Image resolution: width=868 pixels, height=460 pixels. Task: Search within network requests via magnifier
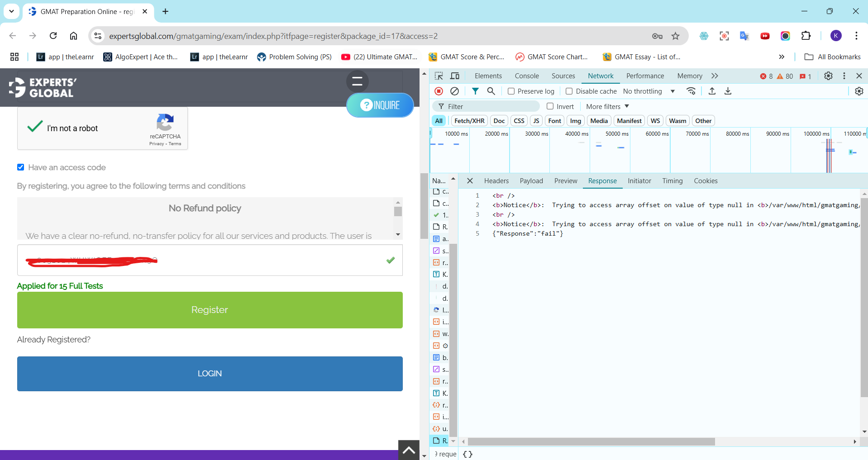(491, 91)
